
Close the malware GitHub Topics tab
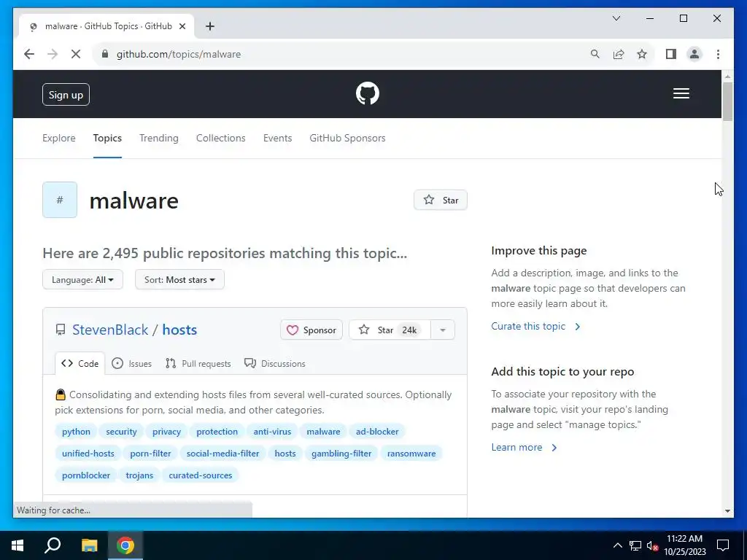click(182, 26)
